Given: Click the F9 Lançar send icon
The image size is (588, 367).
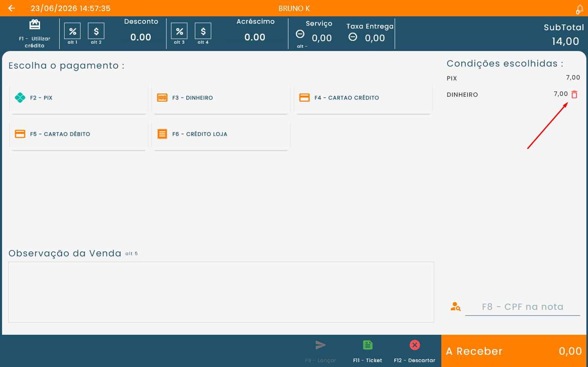Looking at the screenshot, I should [321, 345].
